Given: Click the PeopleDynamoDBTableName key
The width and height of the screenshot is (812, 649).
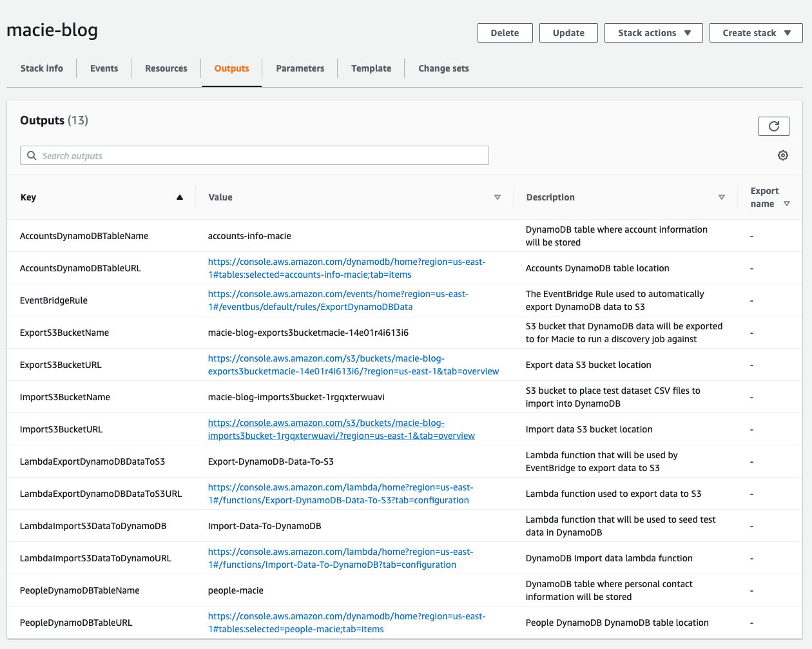Looking at the screenshot, I should pyautogui.click(x=80, y=590).
